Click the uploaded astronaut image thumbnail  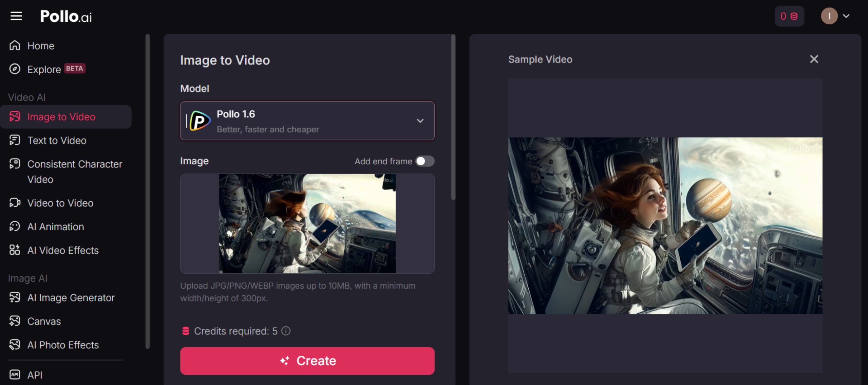[x=307, y=224]
